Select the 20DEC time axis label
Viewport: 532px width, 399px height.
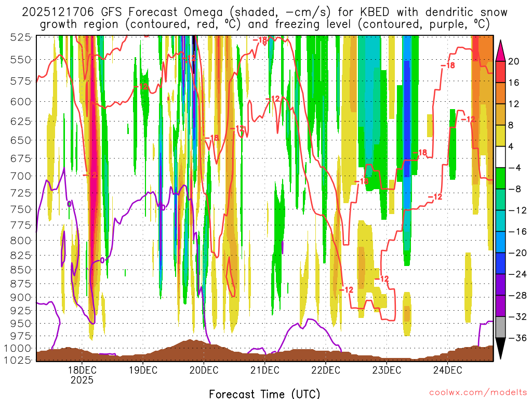click(x=204, y=370)
